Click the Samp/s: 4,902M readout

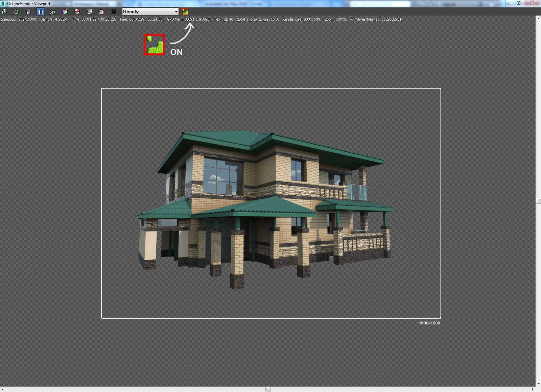click(x=54, y=19)
